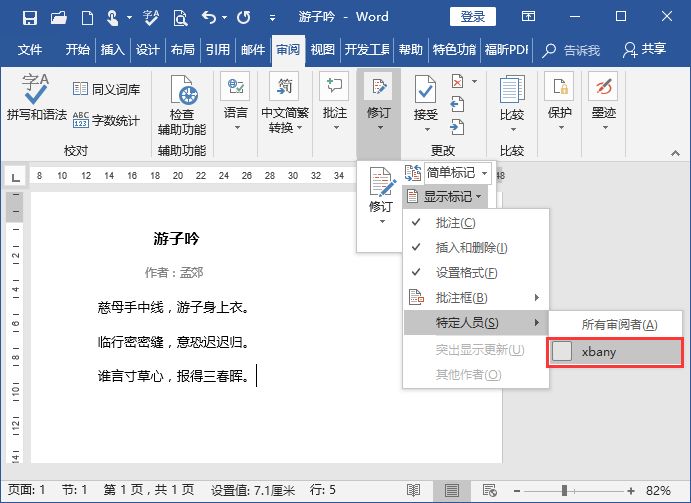This screenshot has height=503, width=691.
Task: Click the ruler tab selector L icon
Action: (15, 177)
